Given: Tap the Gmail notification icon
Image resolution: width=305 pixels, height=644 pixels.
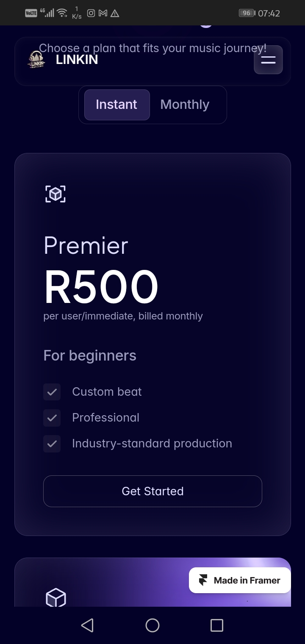Looking at the screenshot, I should pyautogui.click(x=103, y=14).
